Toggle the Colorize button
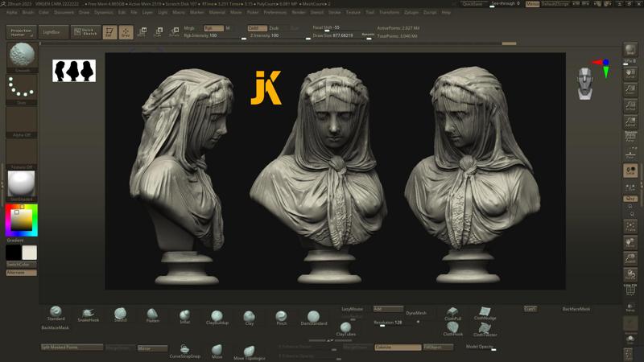644x362 pixels. coord(398,348)
